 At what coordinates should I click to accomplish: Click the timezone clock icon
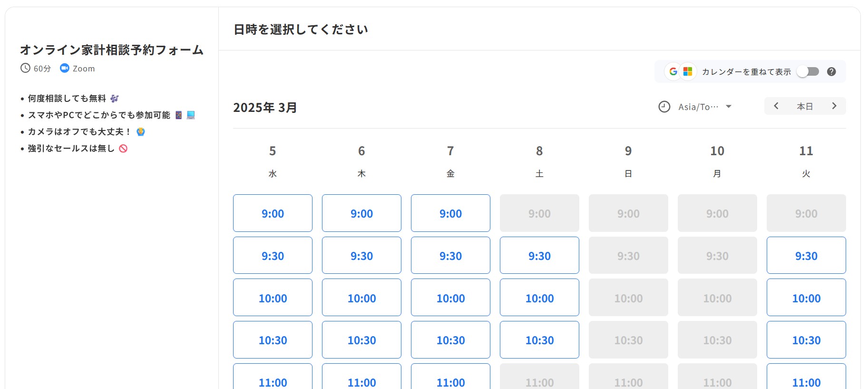[664, 107]
